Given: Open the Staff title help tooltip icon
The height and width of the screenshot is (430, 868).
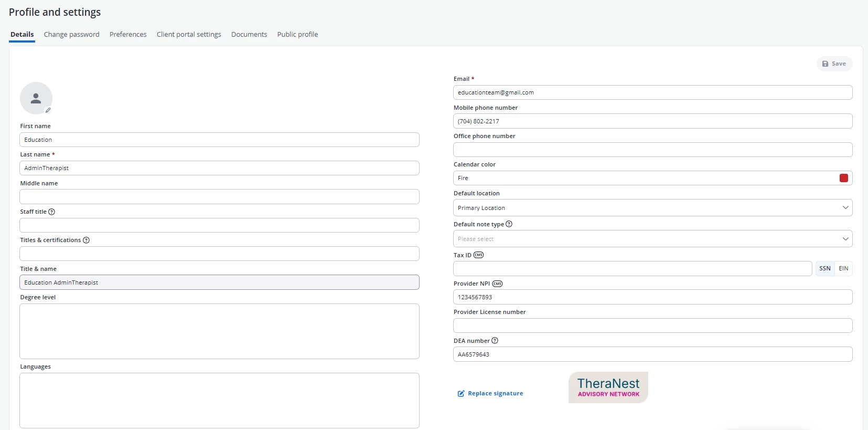Looking at the screenshot, I should point(51,212).
